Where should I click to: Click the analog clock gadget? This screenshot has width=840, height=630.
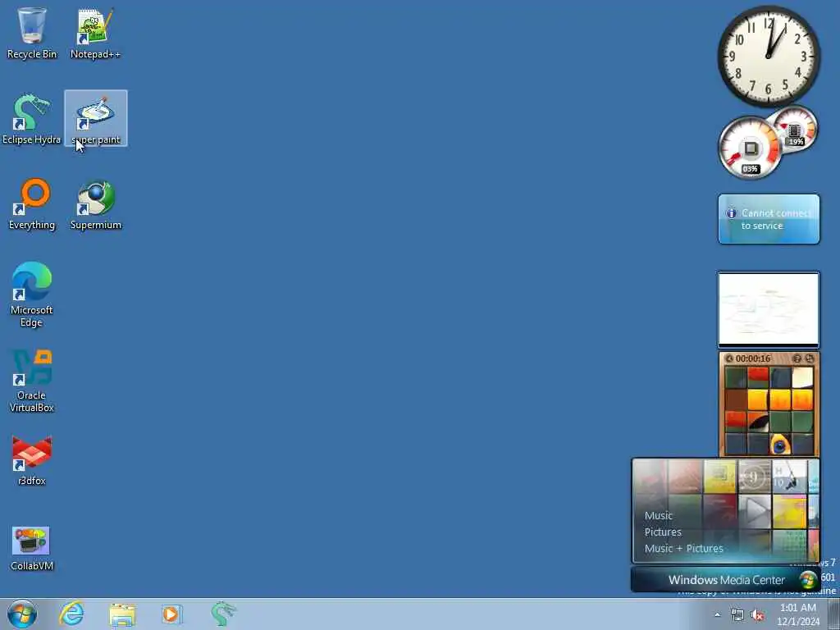coord(769,57)
